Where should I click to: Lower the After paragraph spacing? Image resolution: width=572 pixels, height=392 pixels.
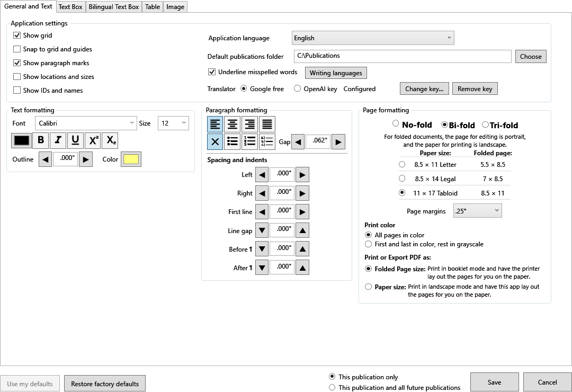point(262,268)
